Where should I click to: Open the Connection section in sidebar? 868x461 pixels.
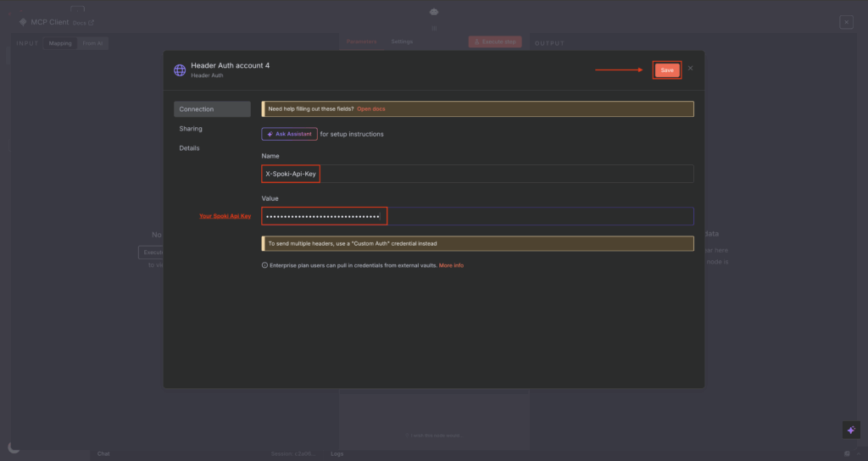pos(212,109)
